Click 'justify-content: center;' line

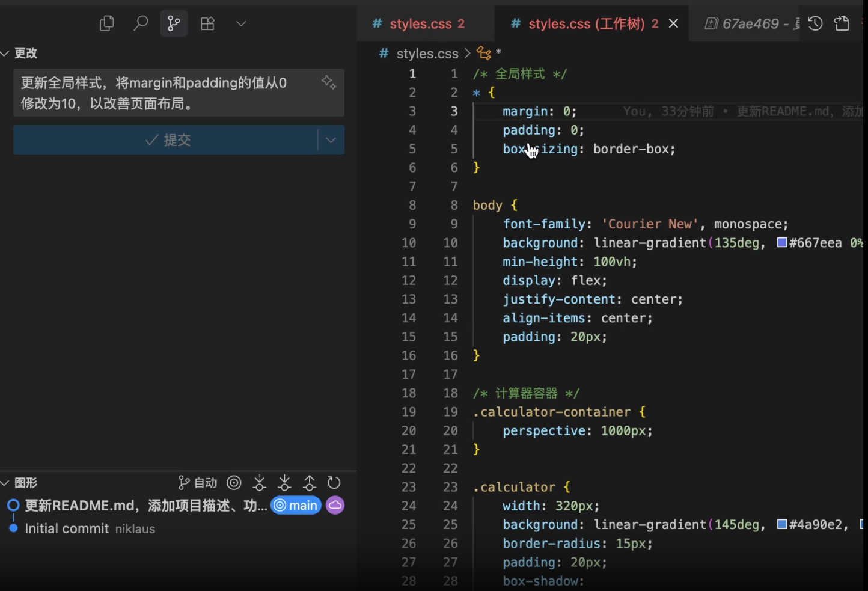click(x=593, y=299)
